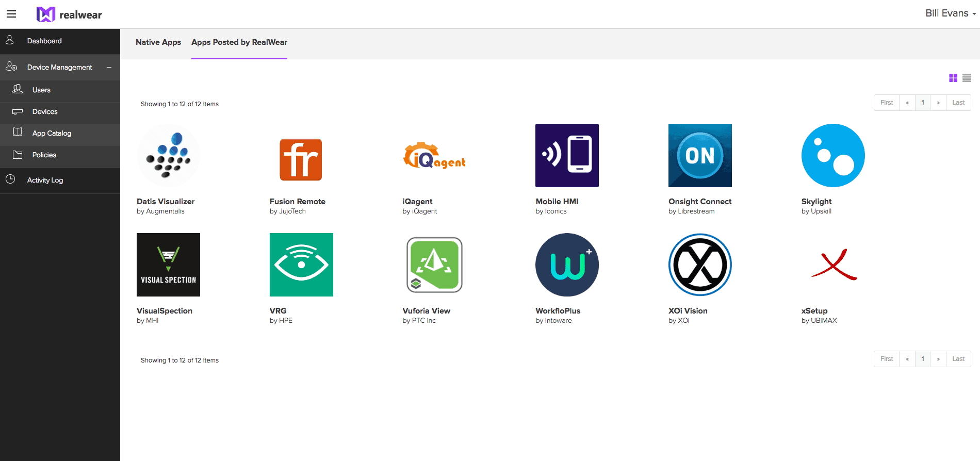Click the Onsight Connect title

pyautogui.click(x=700, y=202)
